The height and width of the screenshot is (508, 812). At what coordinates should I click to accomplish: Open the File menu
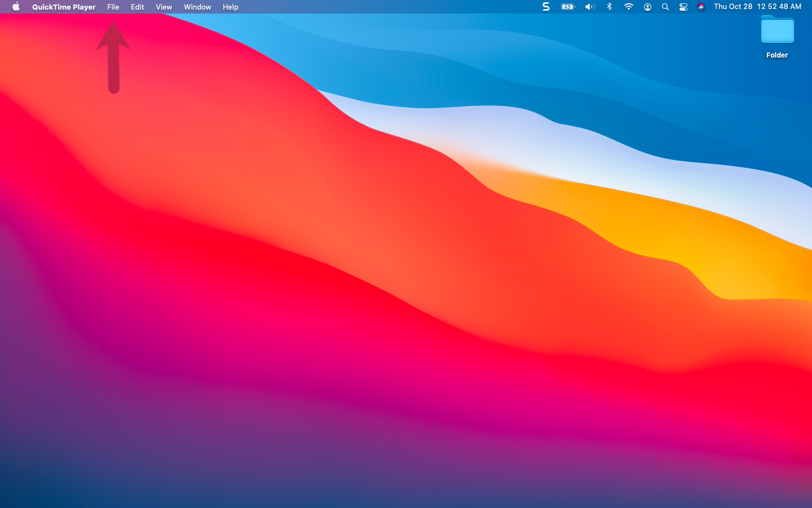[x=113, y=7]
